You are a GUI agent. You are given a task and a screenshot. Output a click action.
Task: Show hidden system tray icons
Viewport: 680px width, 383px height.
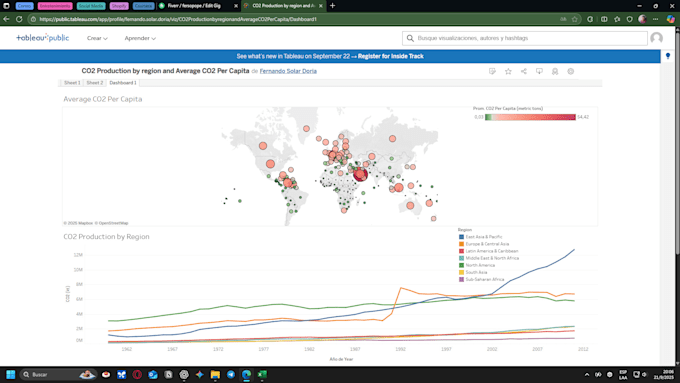click(587, 374)
